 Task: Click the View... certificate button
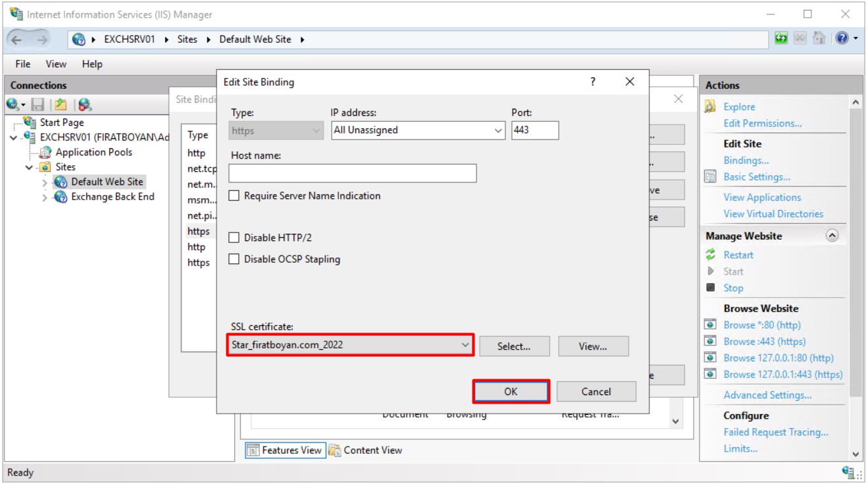(x=593, y=346)
